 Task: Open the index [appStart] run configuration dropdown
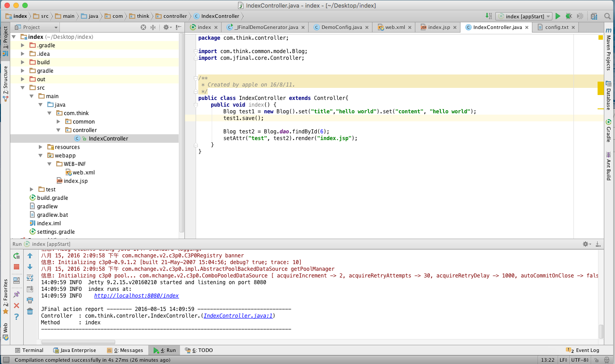pyautogui.click(x=524, y=16)
